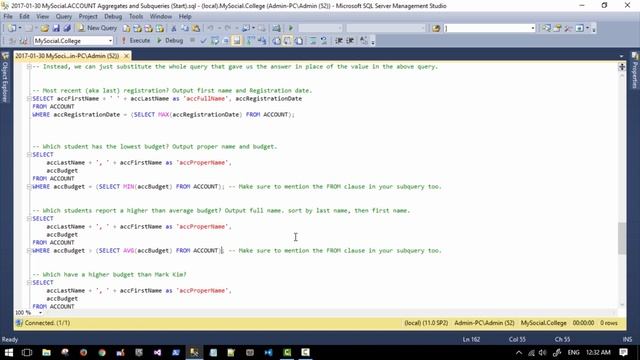Click the Task View taskbar icon
The width and height of the screenshot is (640, 360).
point(27,352)
